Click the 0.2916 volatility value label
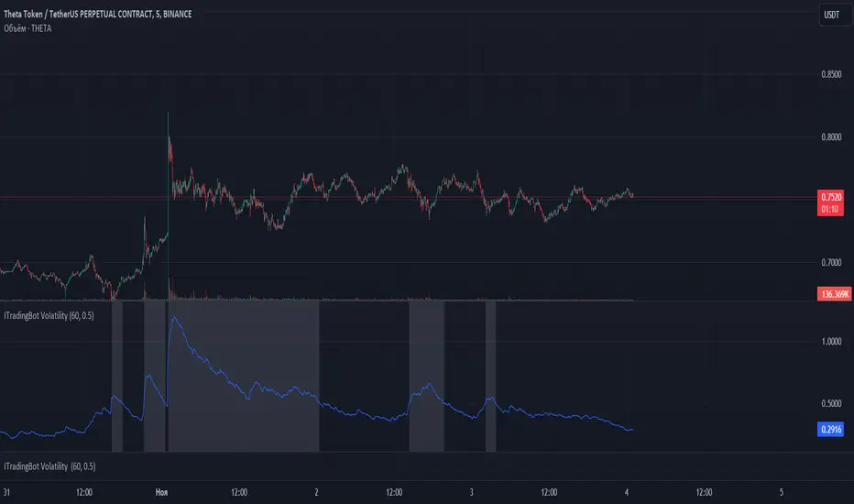This screenshot has width=854, height=504. [830, 430]
